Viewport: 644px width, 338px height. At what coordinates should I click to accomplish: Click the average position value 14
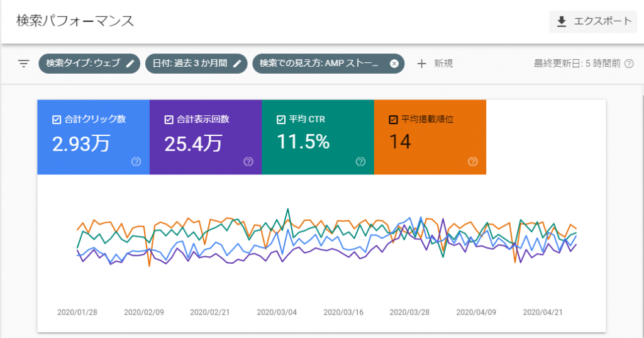400,142
